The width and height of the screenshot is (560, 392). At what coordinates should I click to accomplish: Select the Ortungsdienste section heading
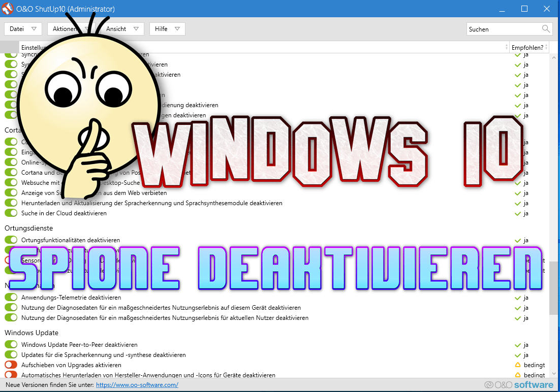[x=28, y=228]
